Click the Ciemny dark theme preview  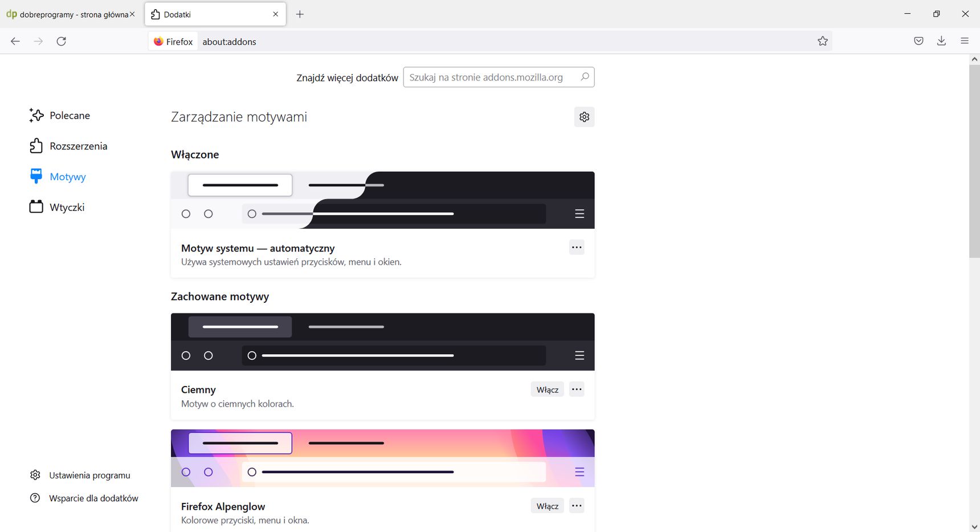(x=382, y=342)
